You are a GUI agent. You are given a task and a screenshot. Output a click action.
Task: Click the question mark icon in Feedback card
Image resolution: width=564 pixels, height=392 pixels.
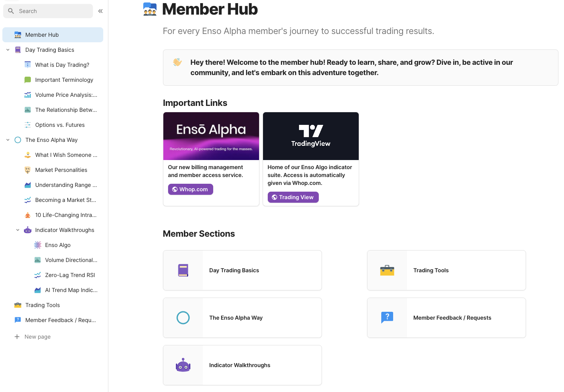387,317
